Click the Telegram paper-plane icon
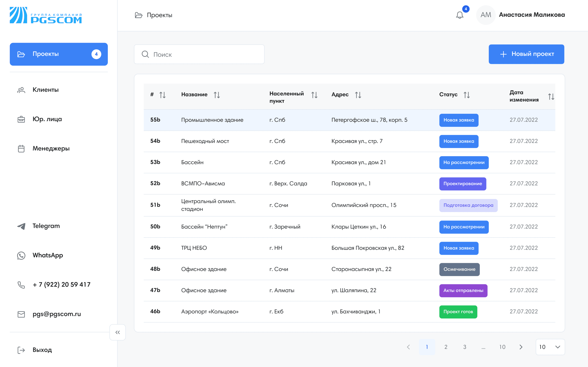 point(21,226)
